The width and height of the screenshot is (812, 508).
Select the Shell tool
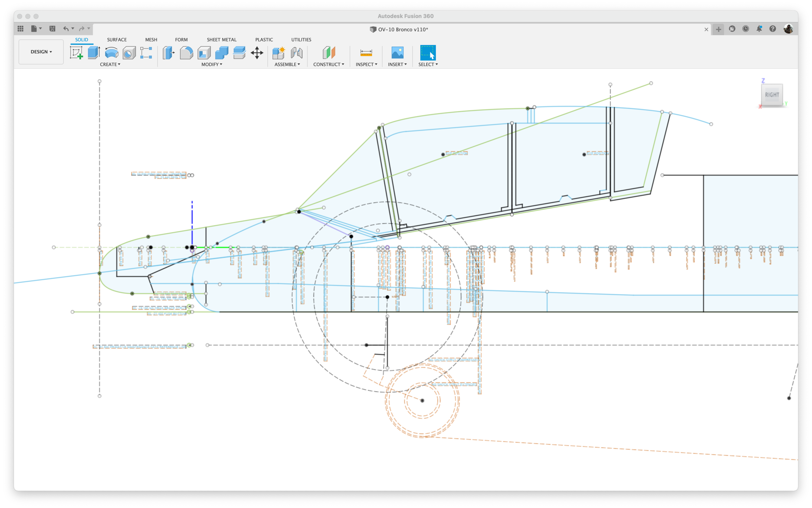coord(204,53)
